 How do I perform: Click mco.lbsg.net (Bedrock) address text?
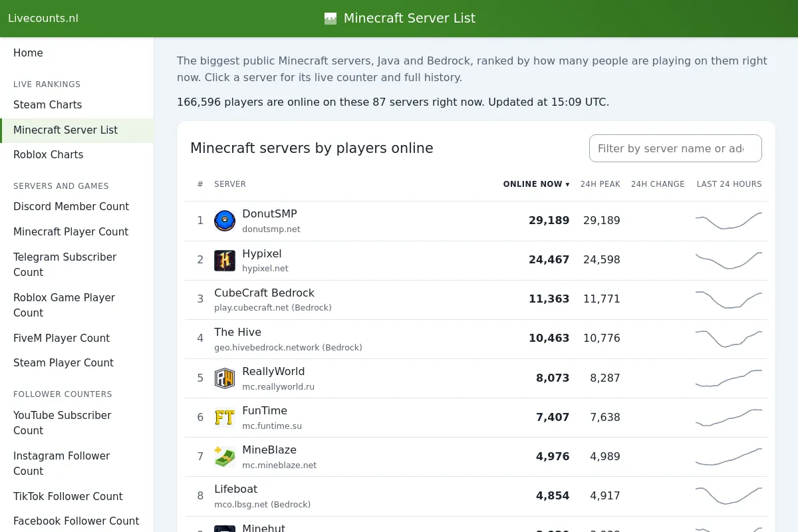click(262, 504)
